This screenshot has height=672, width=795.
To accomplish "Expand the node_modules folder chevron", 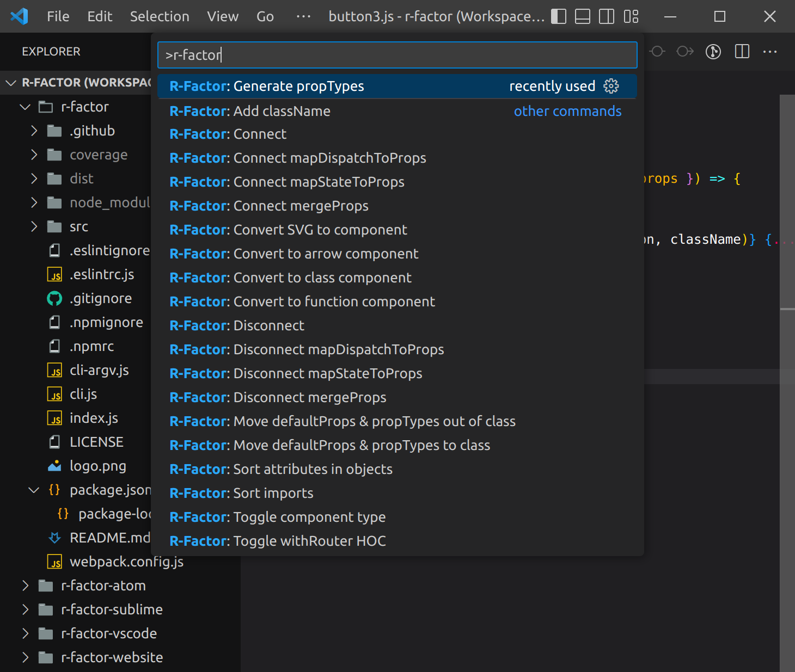I will [34, 202].
